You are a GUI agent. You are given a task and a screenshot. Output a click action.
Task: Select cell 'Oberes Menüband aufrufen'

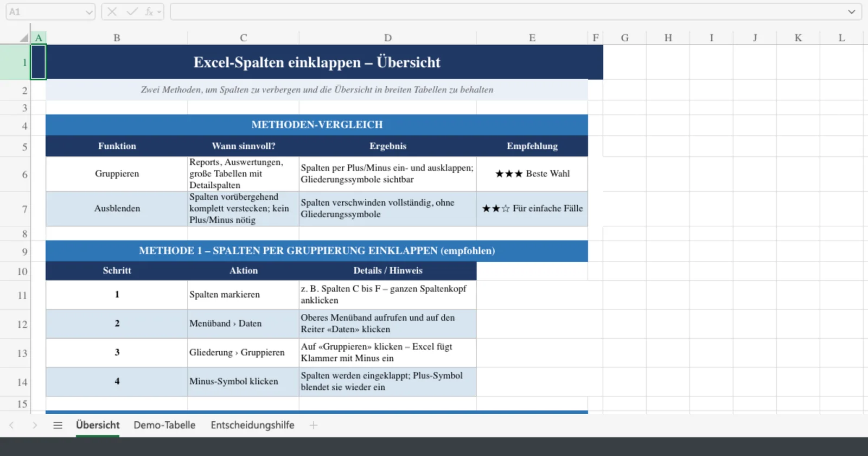pos(388,324)
